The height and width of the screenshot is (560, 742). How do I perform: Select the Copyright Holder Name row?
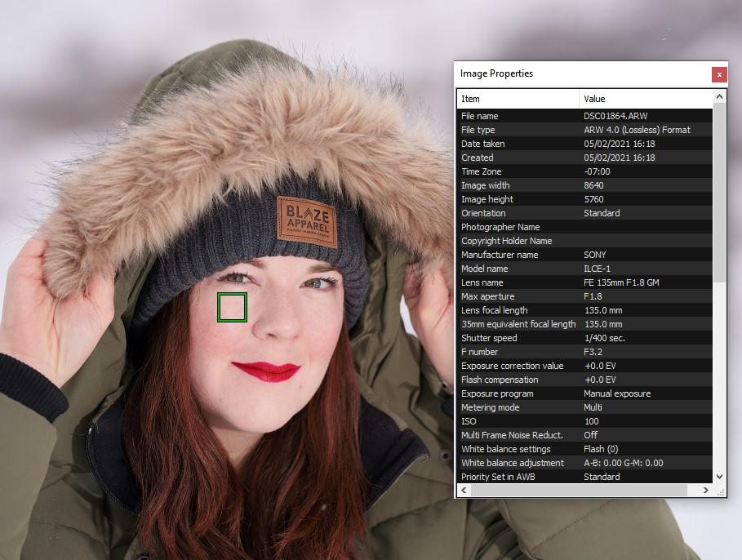pyautogui.click(x=584, y=241)
